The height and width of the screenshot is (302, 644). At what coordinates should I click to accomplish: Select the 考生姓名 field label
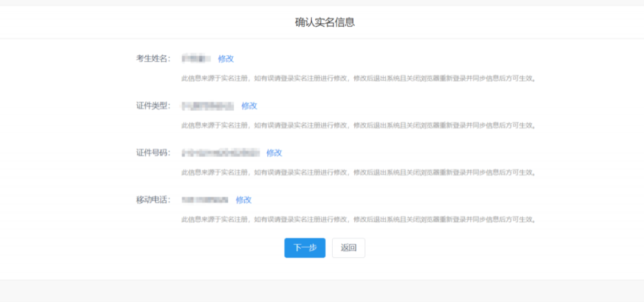153,58
